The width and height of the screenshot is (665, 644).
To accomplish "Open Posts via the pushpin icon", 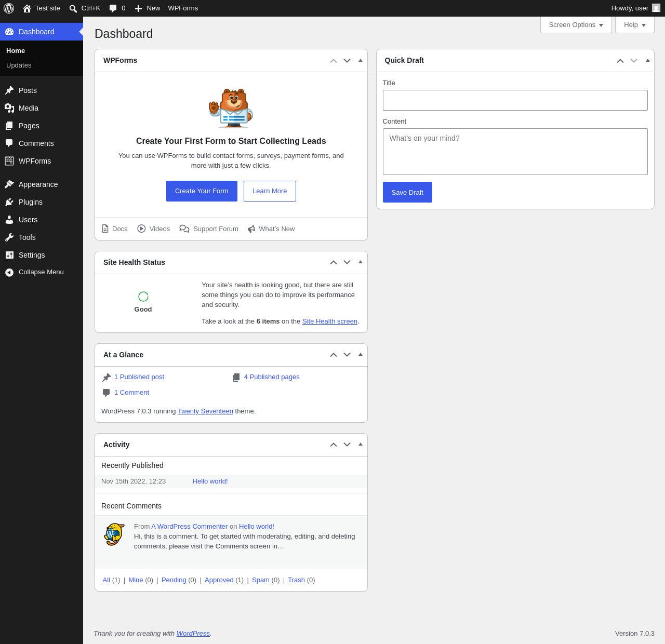I will click(9, 90).
